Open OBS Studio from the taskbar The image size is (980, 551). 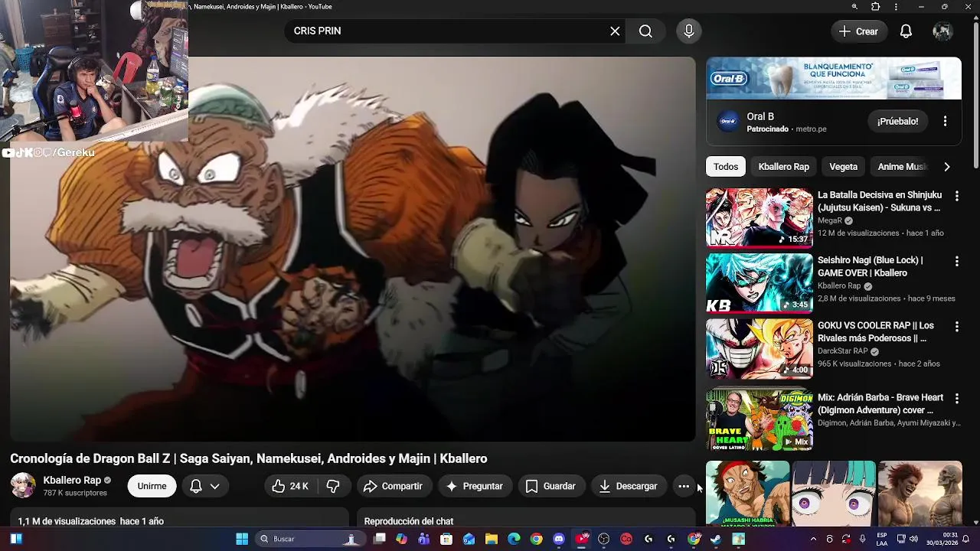[x=604, y=539]
